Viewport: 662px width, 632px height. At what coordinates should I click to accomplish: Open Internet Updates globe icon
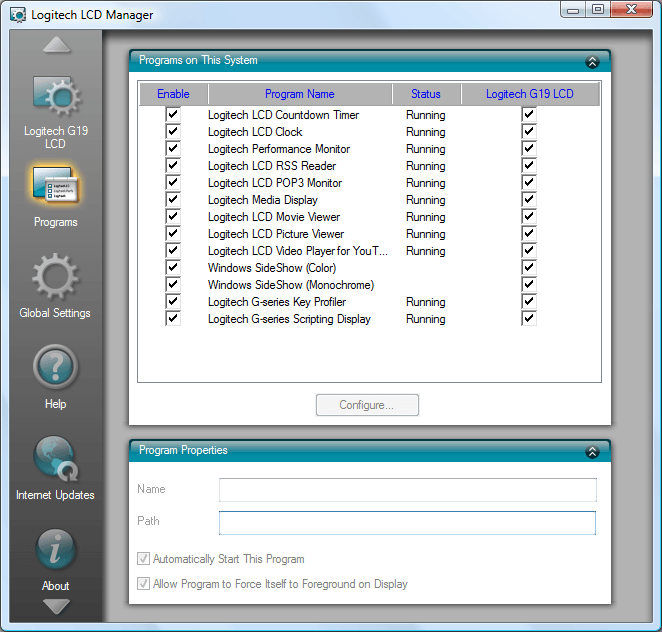[x=56, y=458]
